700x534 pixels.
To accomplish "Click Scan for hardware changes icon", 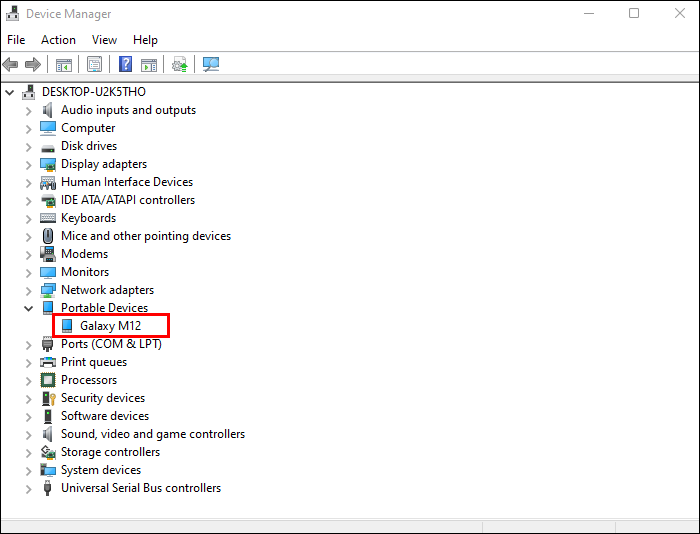I will click(211, 65).
